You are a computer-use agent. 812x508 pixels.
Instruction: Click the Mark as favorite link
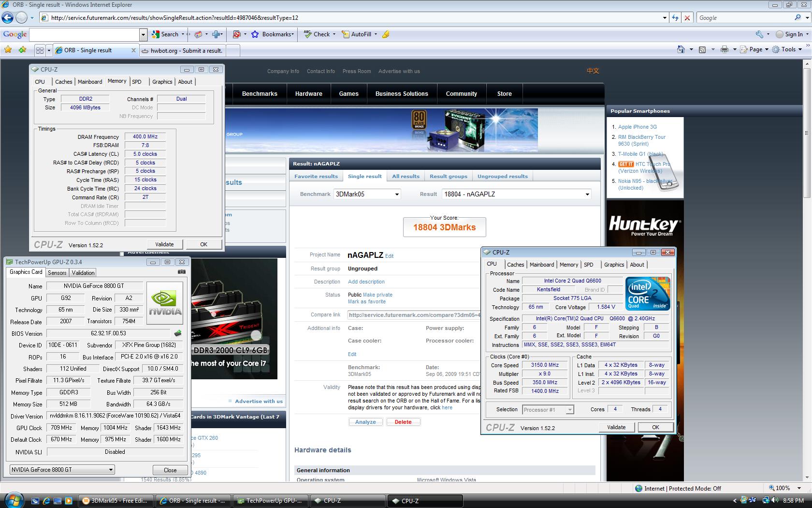pyautogui.click(x=367, y=301)
